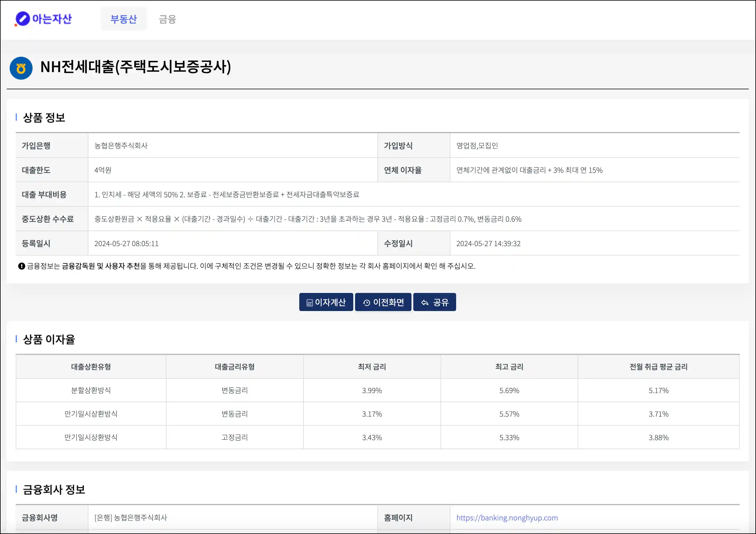The height and width of the screenshot is (534, 756).
Task: Go back with 이전화면 button
Action: pyautogui.click(x=383, y=302)
